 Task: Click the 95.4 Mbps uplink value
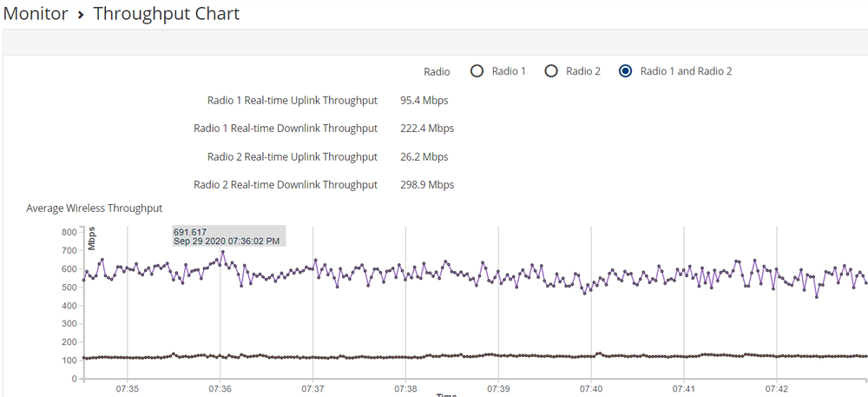tap(424, 101)
